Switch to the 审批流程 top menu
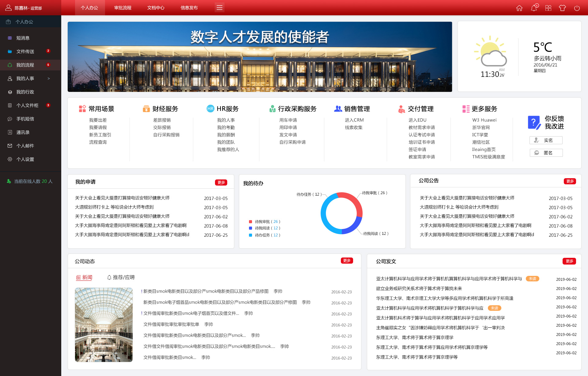 click(123, 8)
